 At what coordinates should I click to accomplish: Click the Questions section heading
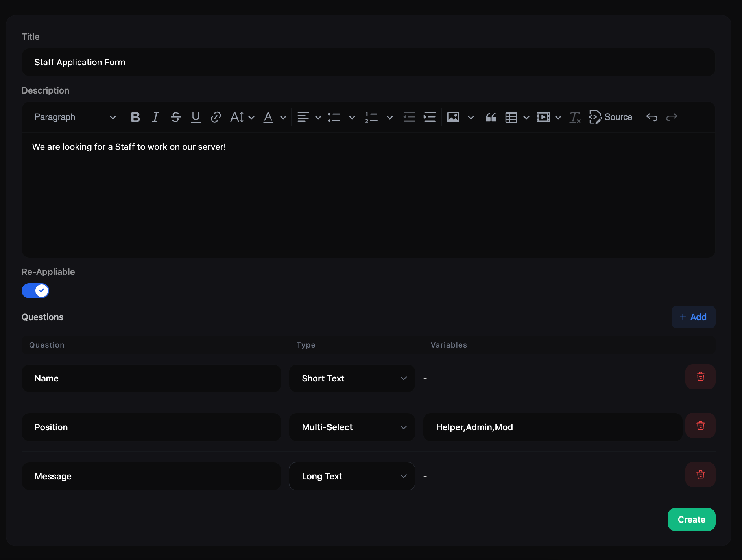42,317
